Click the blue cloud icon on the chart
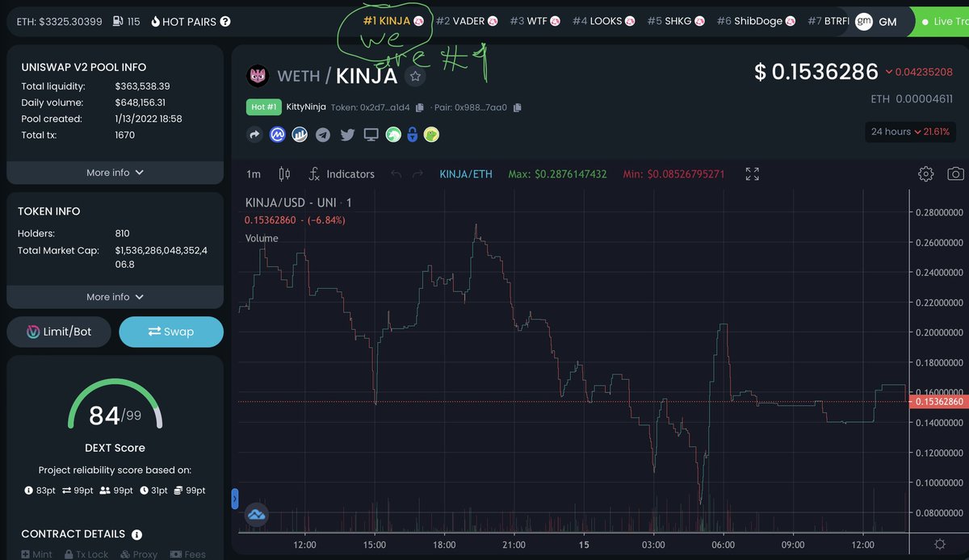Screen dimensions: 969x560 click(x=257, y=515)
